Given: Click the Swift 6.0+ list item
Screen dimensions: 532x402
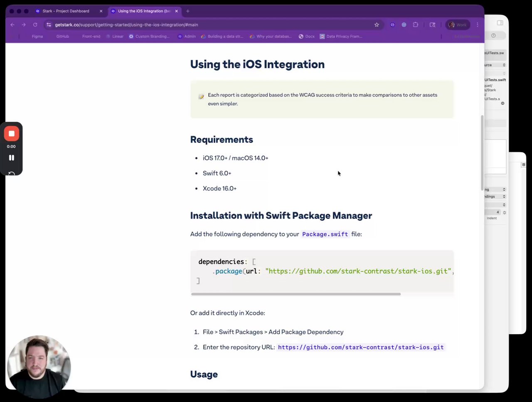Looking at the screenshot, I should [x=217, y=173].
